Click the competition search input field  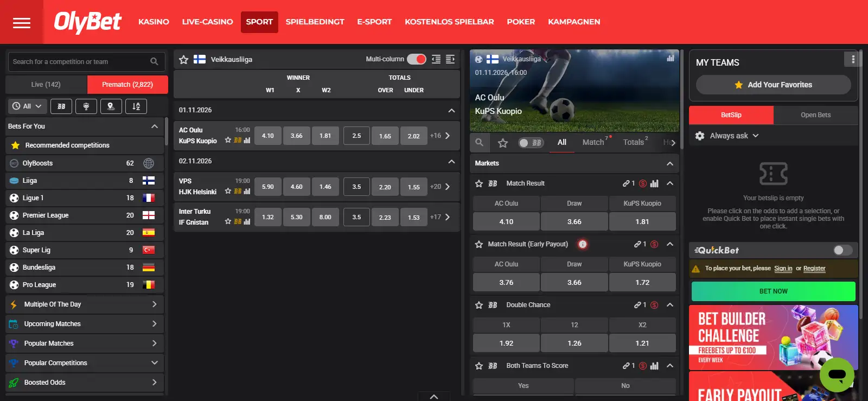(x=79, y=62)
